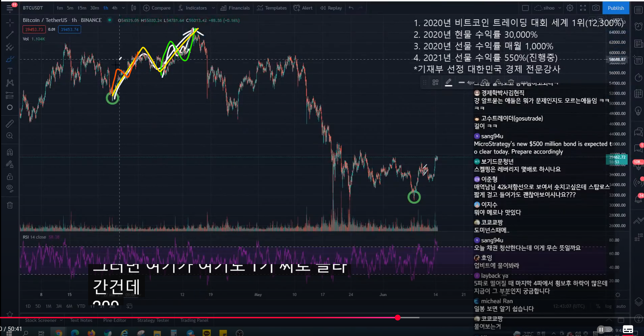Click the blue Publish button
The height and width of the screenshot is (336, 644).
[616, 8]
